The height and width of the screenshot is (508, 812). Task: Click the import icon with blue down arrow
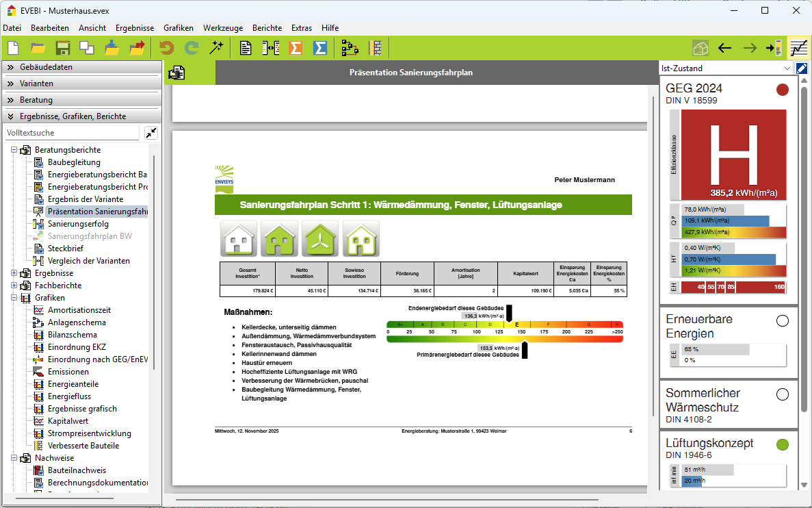(112, 48)
